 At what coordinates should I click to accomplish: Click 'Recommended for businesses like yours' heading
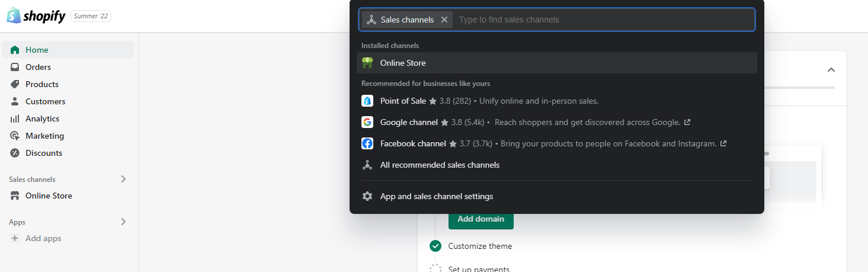click(426, 84)
